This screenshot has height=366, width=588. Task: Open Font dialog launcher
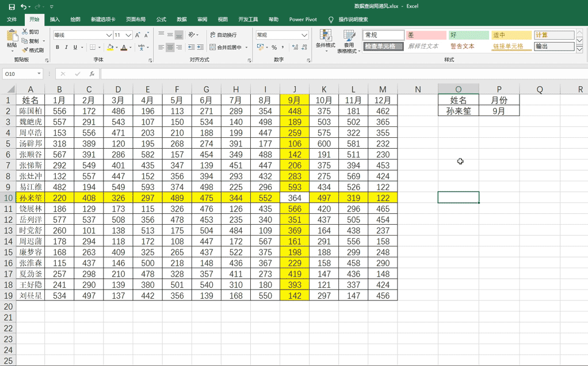point(150,60)
